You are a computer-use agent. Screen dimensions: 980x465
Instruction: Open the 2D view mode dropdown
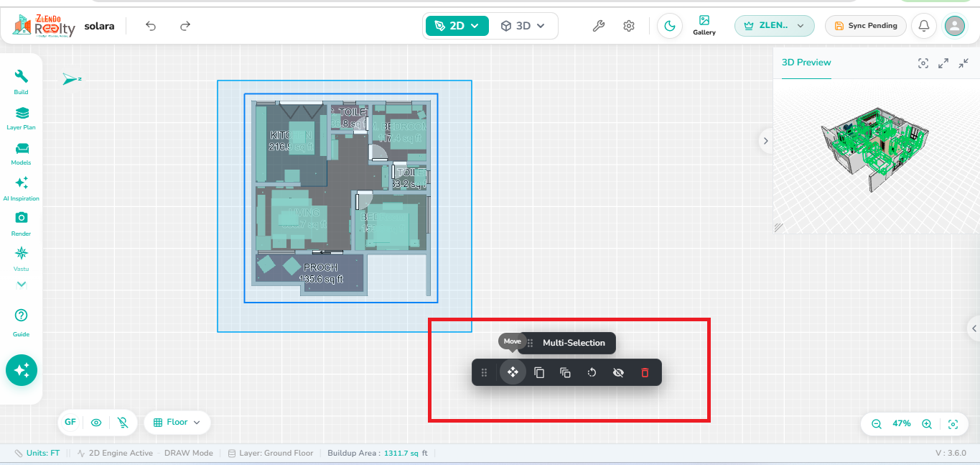click(457, 26)
